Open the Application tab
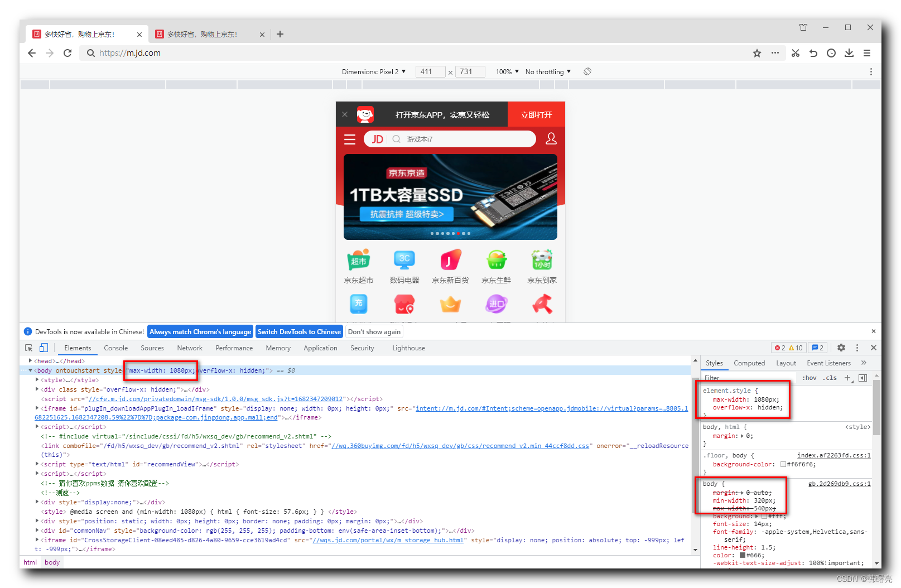Screen dimensions: 901x588 click(x=320, y=348)
